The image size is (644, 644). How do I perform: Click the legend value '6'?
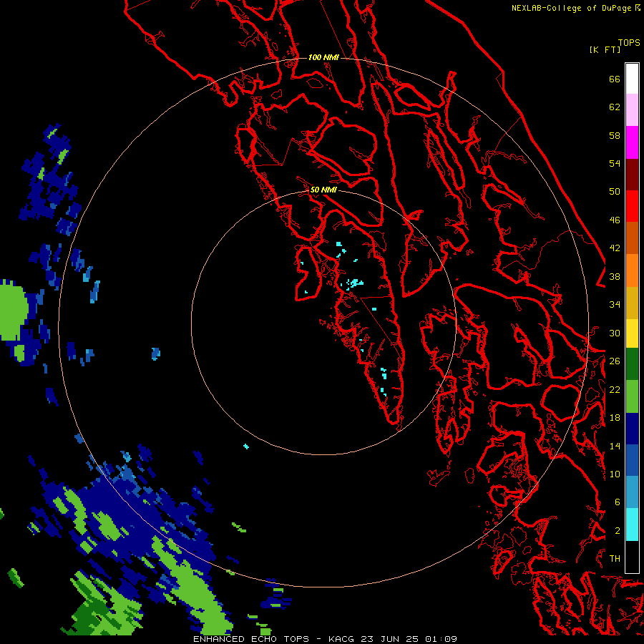[x=617, y=502]
